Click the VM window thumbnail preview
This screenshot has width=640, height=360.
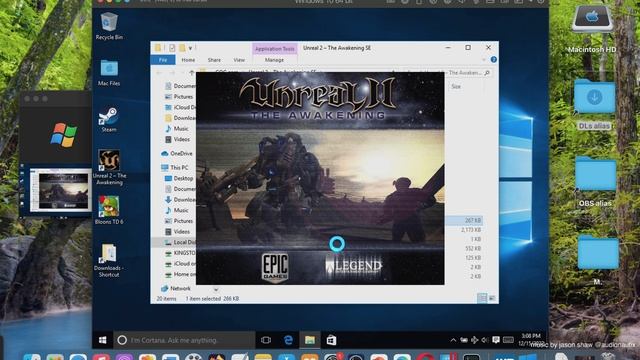60,190
